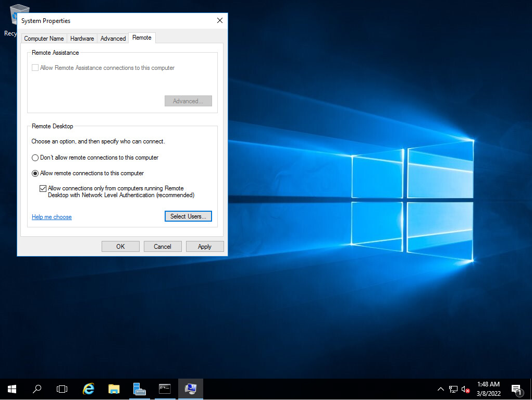Toggle Allow Remote Assistance connections checkbox
532x400 pixels.
35,68
